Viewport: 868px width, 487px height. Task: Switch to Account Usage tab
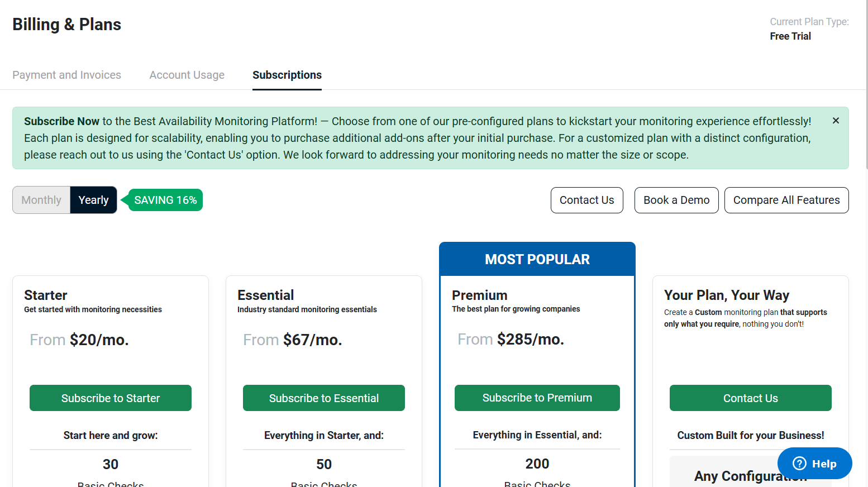pyautogui.click(x=187, y=75)
